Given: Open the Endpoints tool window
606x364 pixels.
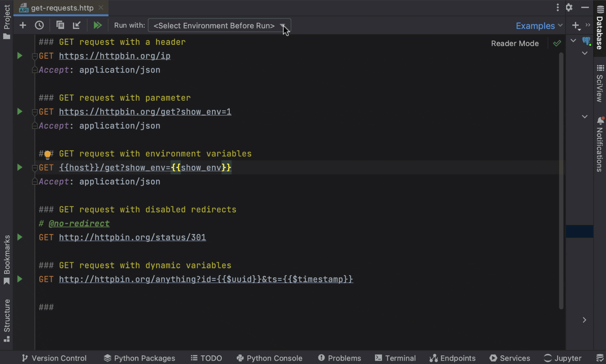Looking at the screenshot, I should pos(453,358).
